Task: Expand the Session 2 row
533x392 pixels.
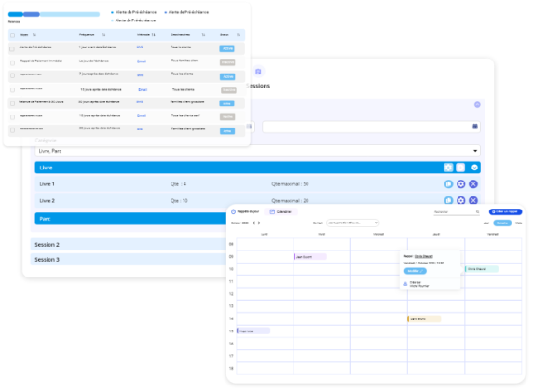Action: [129, 245]
